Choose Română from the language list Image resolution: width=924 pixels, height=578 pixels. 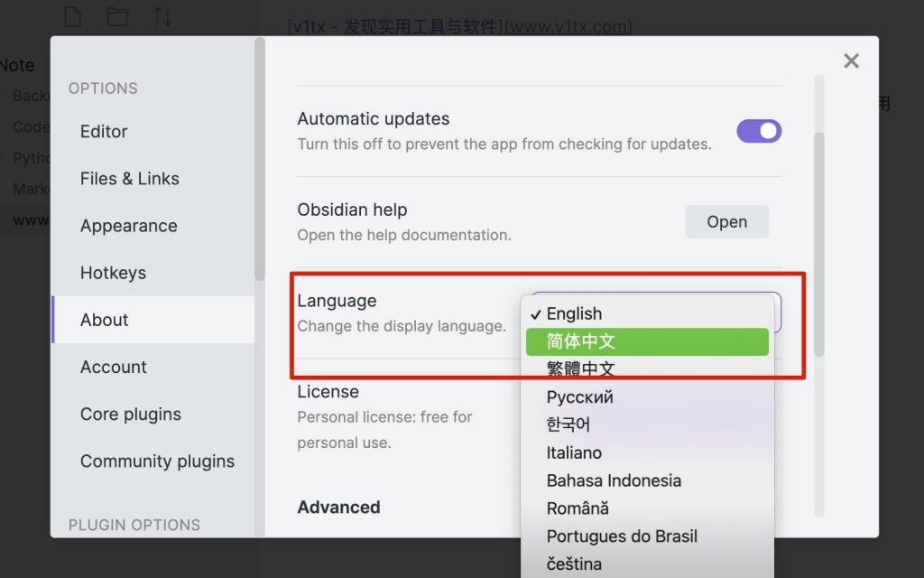[647, 508]
